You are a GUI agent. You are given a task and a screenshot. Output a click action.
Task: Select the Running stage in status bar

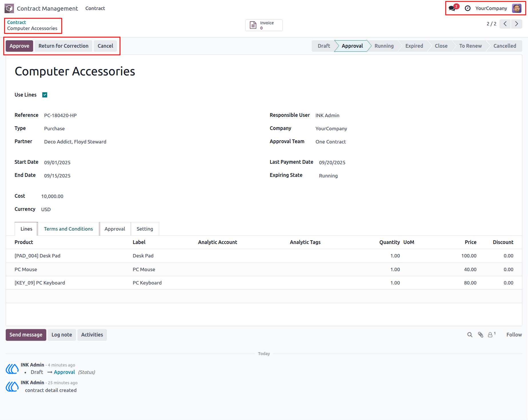click(384, 46)
